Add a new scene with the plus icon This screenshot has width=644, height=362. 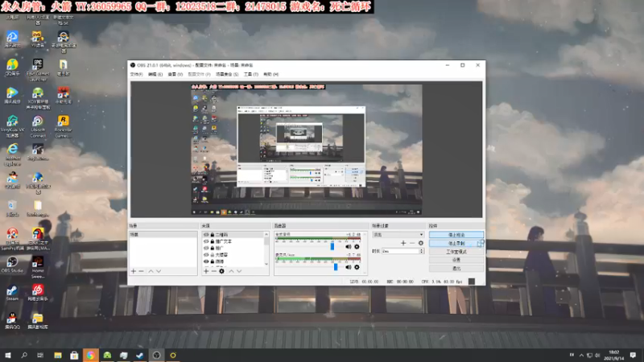pos(133,271)
